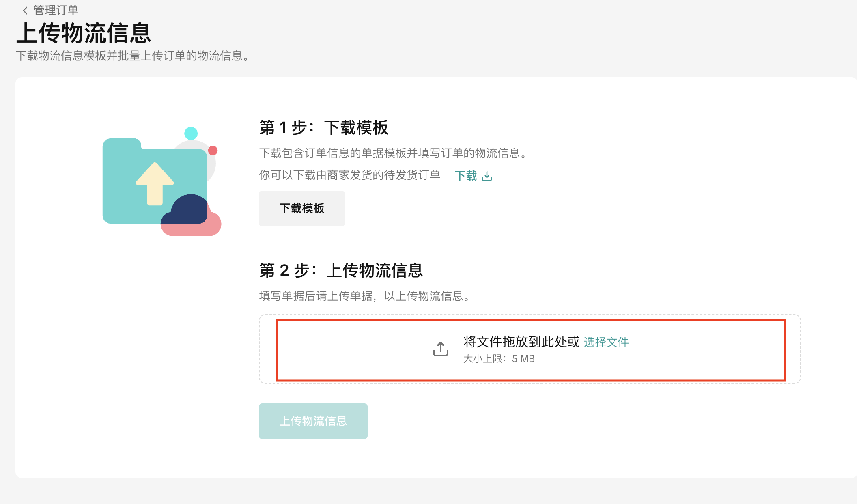Click the dark blue cloud graphic
Viewport: 857px width, 504px height.
tap(187, 210)
